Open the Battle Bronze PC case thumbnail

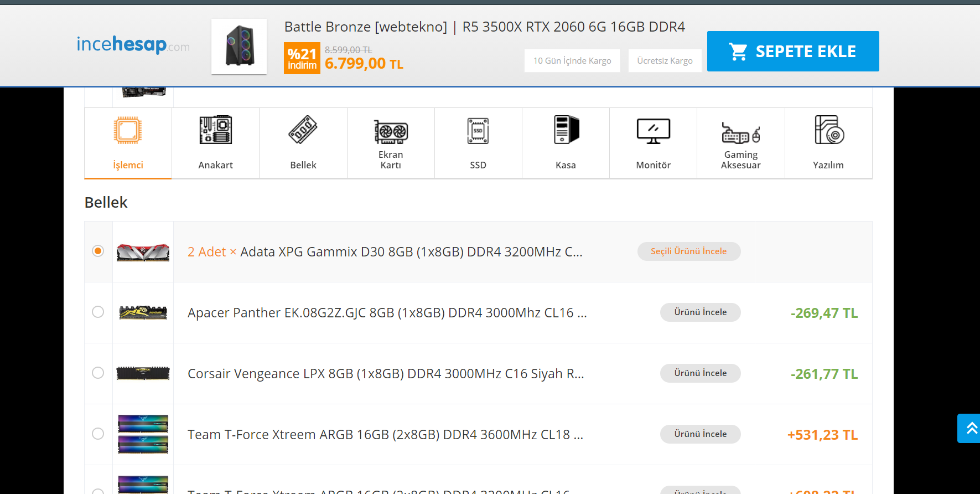point(239,47)
